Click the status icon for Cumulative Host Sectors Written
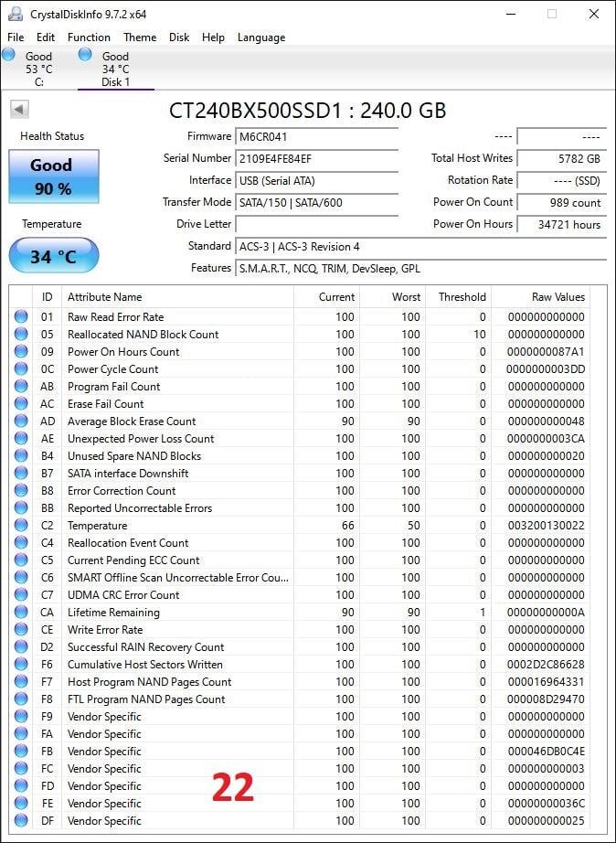 pos(21,665)
